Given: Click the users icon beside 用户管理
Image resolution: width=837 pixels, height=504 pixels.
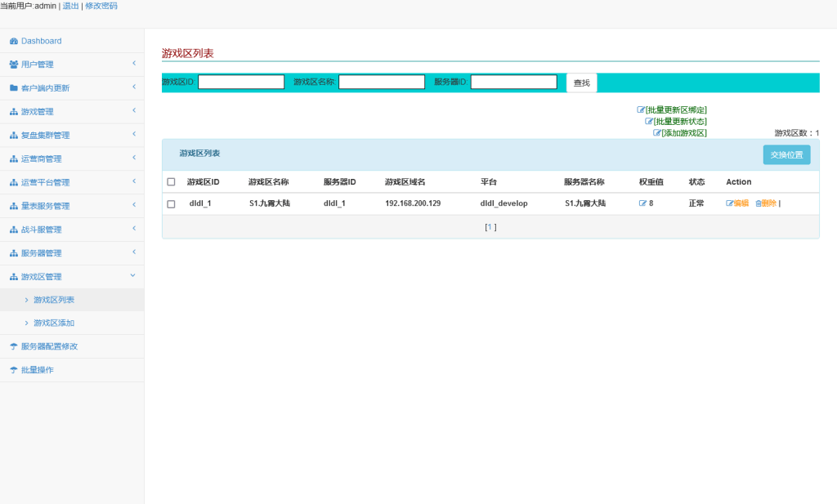Looking at the screenshot, I should click(x=13, y=64).
